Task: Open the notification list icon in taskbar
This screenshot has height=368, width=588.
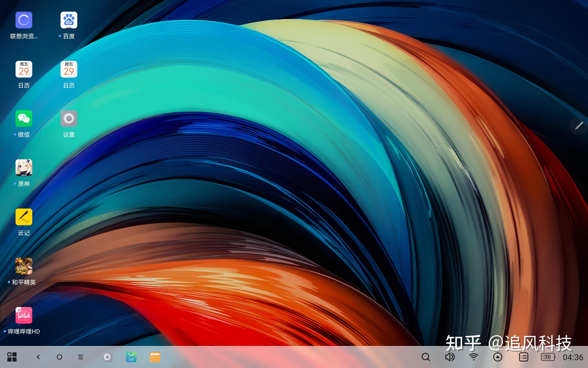Action: pyautogui.click(x=523, y=357)
